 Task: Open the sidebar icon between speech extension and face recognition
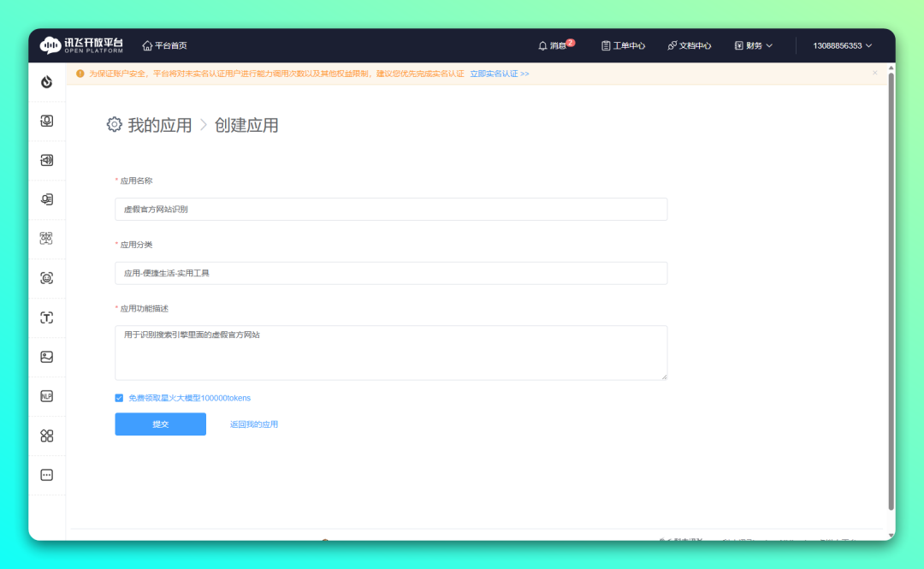[46, 238]
